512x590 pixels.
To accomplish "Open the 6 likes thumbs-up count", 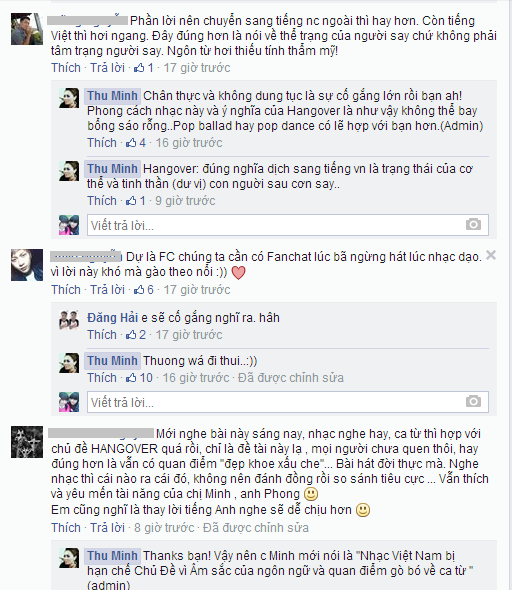I will [144, 290].
